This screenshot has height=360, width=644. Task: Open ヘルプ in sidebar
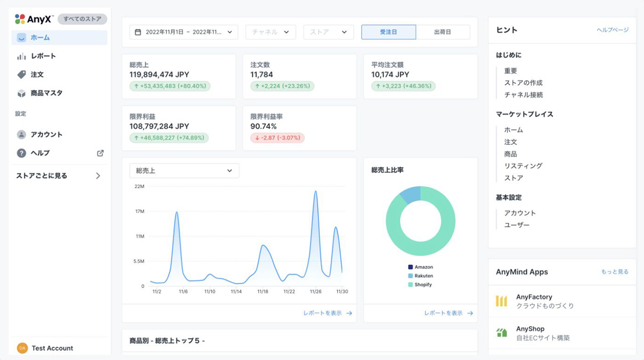pos(59,153)
